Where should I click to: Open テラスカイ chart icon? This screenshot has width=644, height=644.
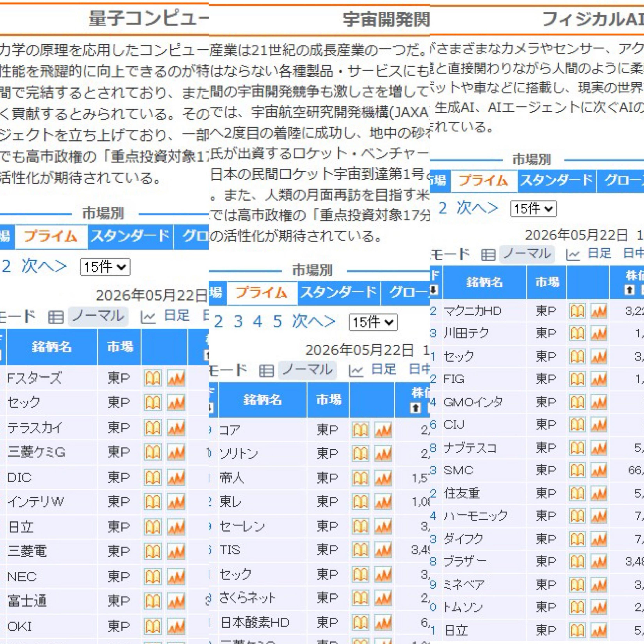click(x=176, y=428)
